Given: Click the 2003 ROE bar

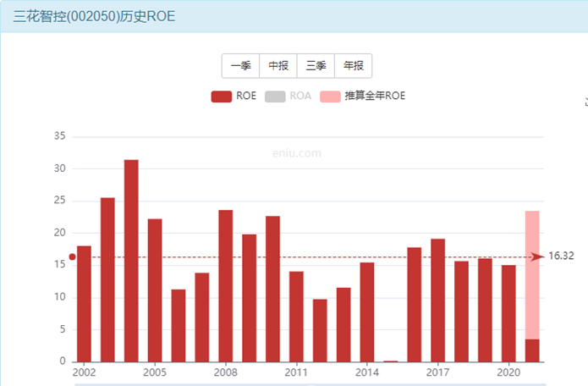Looking at the screenshot, I should [107, 280].
